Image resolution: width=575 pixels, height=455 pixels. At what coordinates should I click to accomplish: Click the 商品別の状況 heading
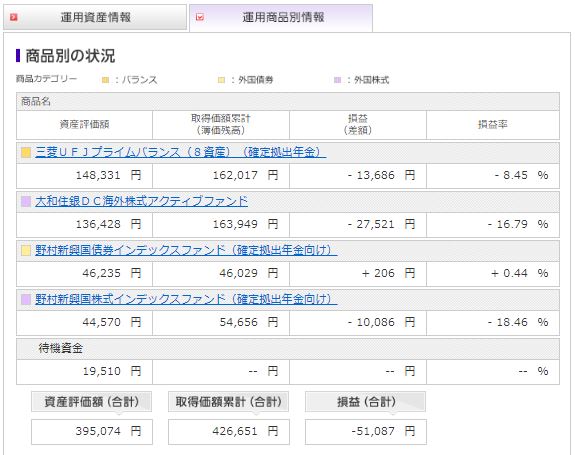click(70, 56)
